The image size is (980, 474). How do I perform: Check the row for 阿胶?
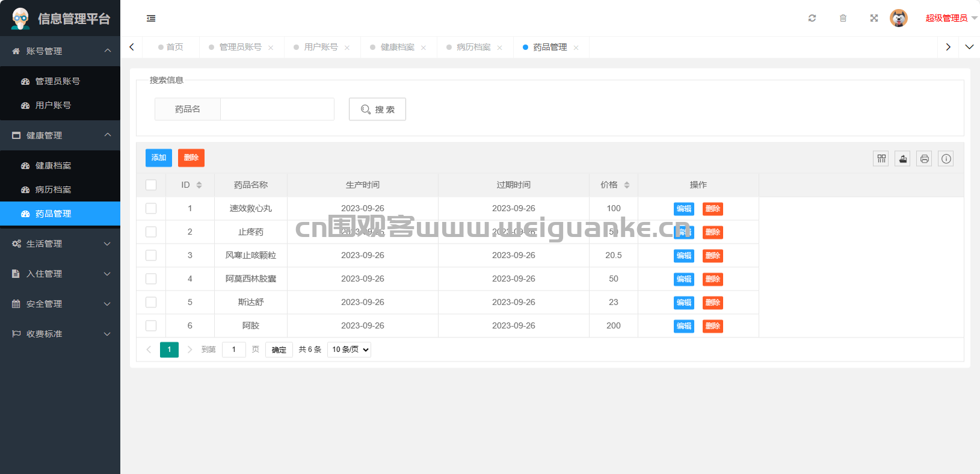click(151, 326)
